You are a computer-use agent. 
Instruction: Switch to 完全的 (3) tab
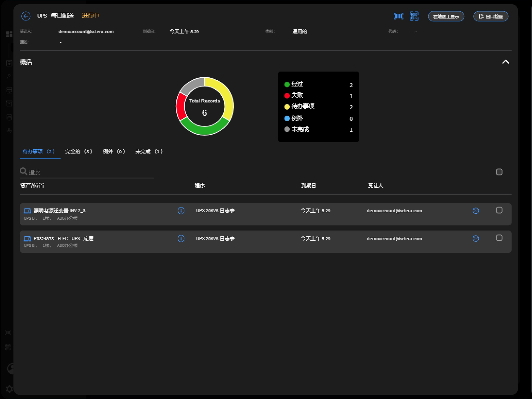tap(79, 151)
